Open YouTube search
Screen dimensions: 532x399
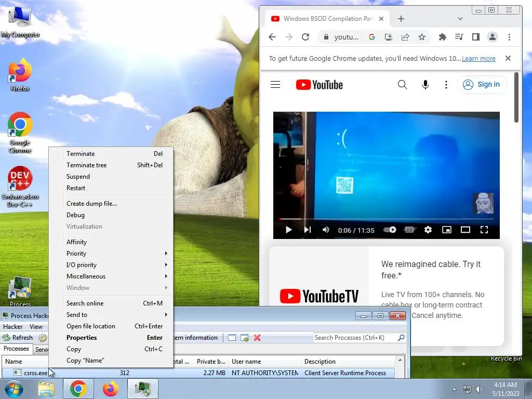point(403,85)
